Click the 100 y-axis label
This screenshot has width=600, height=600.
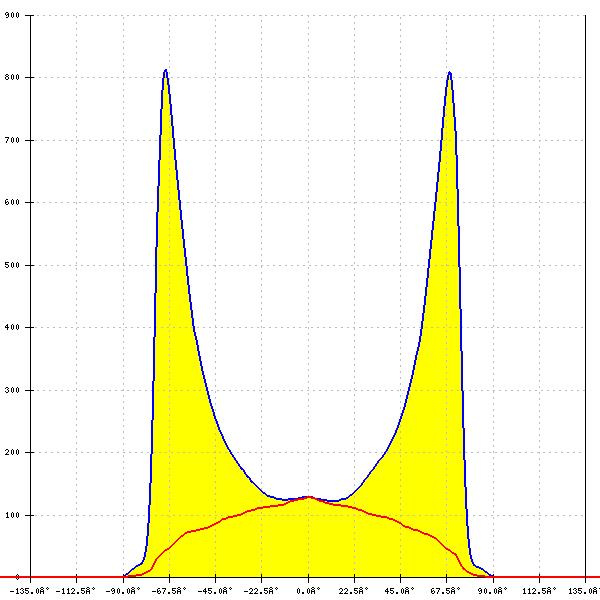(x=12, y=515)
